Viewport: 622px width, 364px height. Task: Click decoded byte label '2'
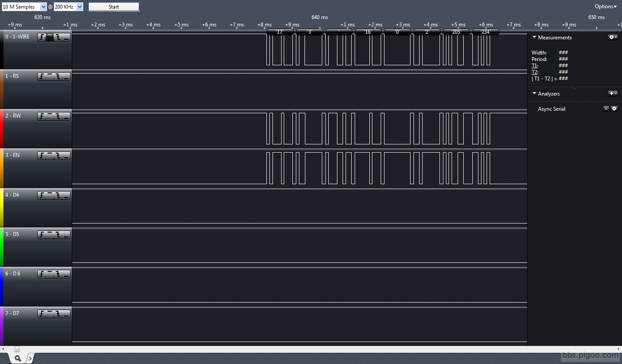pyautogui.click(x=427, y=32)
